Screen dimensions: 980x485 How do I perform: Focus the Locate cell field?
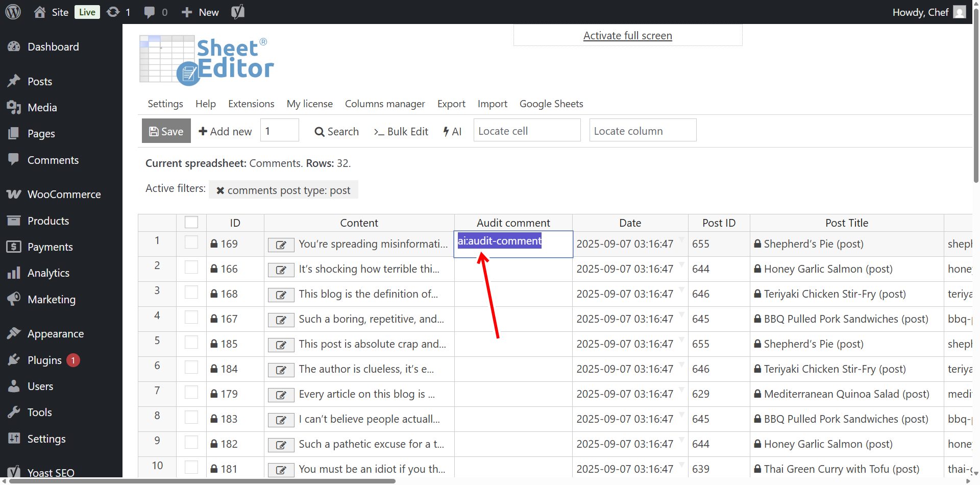point(527,131)
